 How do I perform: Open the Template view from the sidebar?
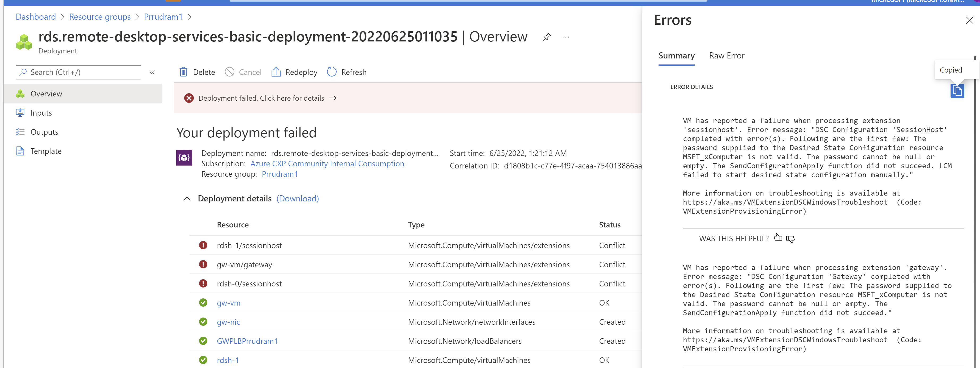pyautogui.click(x=46, y=150)
